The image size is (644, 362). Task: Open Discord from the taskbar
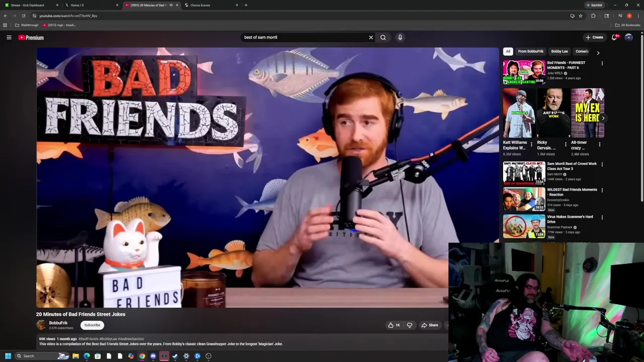pos(153,356)
